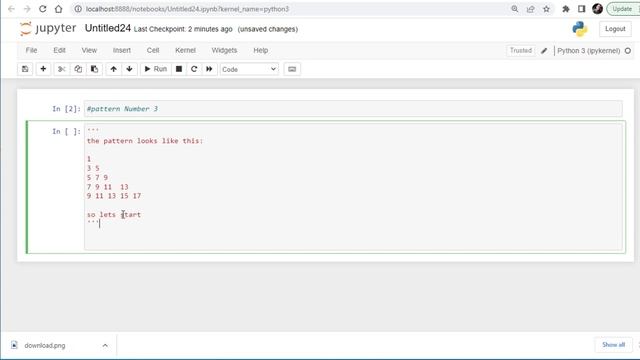Click the line 'so lets start'
Viewport: 640px width, 360px height.
tap(114, 214)
